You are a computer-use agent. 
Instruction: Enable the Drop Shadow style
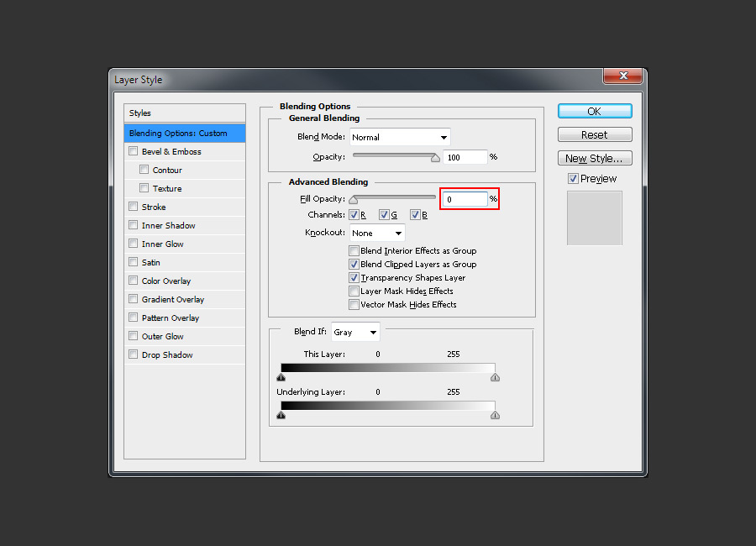[x=132, y=354]
